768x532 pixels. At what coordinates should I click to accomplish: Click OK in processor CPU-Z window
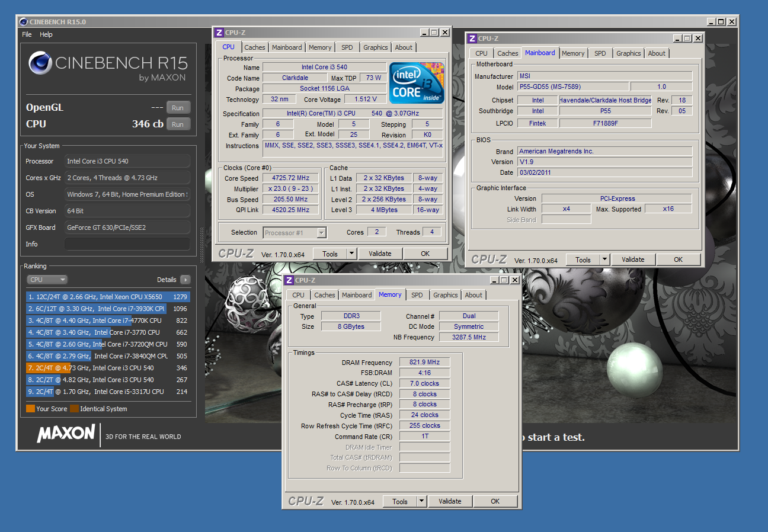click(x=425, y=254)
